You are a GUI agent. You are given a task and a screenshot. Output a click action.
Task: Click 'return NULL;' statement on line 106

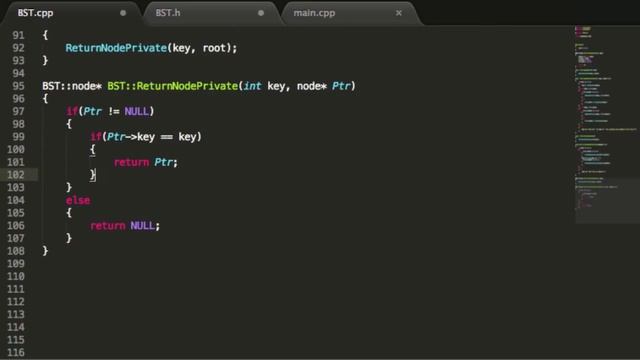point(125,226)
